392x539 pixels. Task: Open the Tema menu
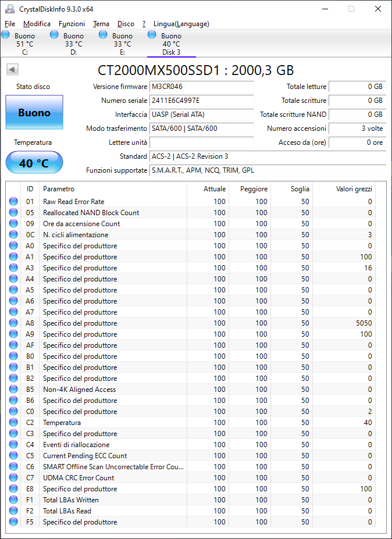point(101,24)
